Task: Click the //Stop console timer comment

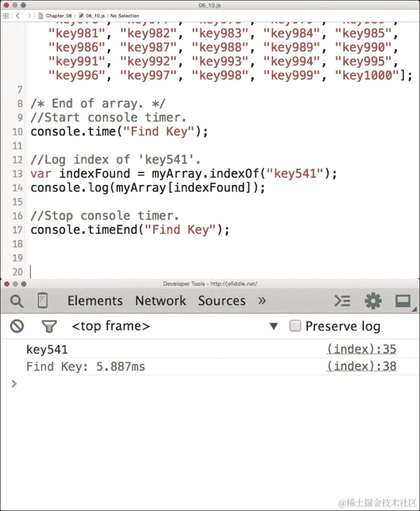Action: 104,216
